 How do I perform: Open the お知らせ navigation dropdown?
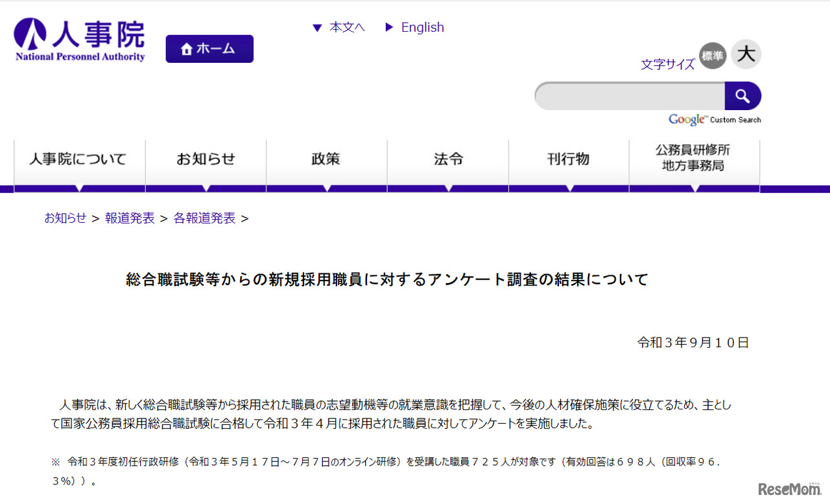click(x=206, y=158)
